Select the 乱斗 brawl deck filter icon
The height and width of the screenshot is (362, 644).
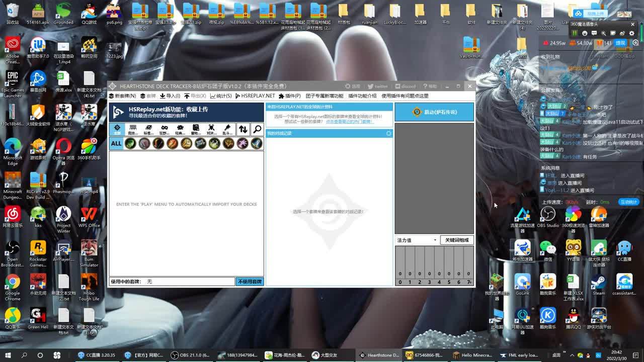227,129
